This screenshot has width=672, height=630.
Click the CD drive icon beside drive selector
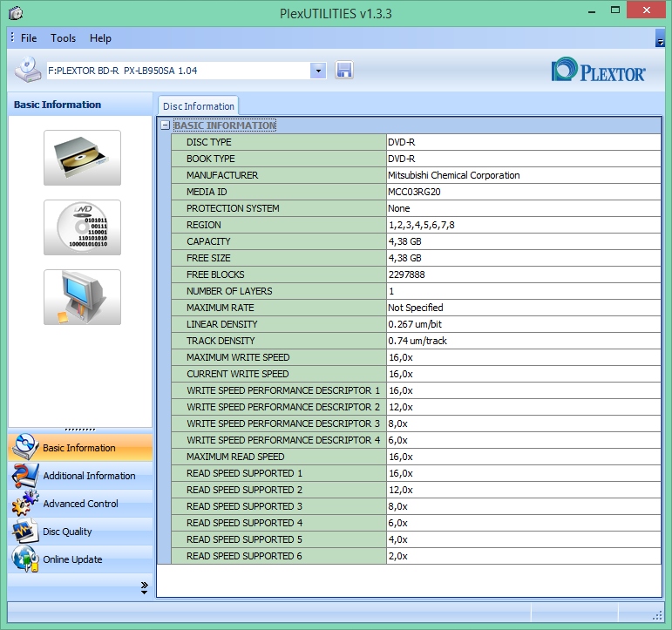click(27, 70)
